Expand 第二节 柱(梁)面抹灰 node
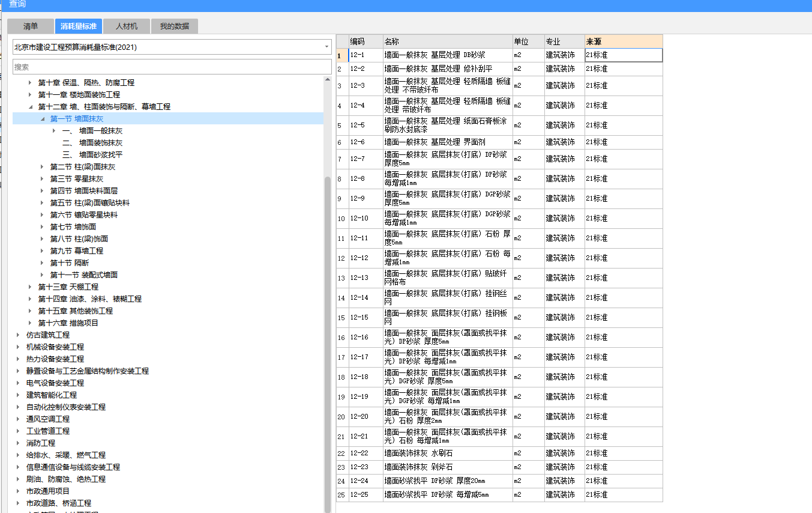Viewport: 812px width, 513px height. pyautogui.click(x=42, y=167)
